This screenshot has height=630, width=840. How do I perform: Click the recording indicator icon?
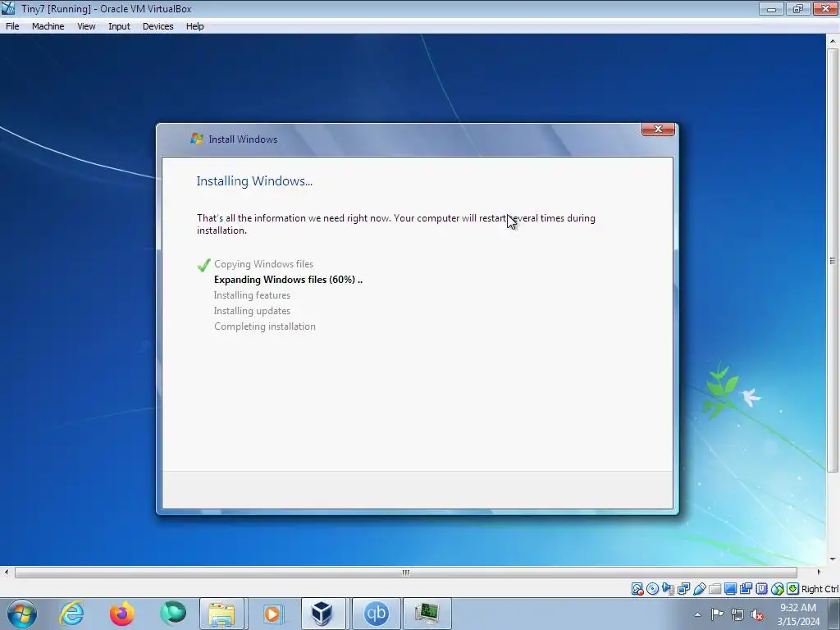(746, 589)
